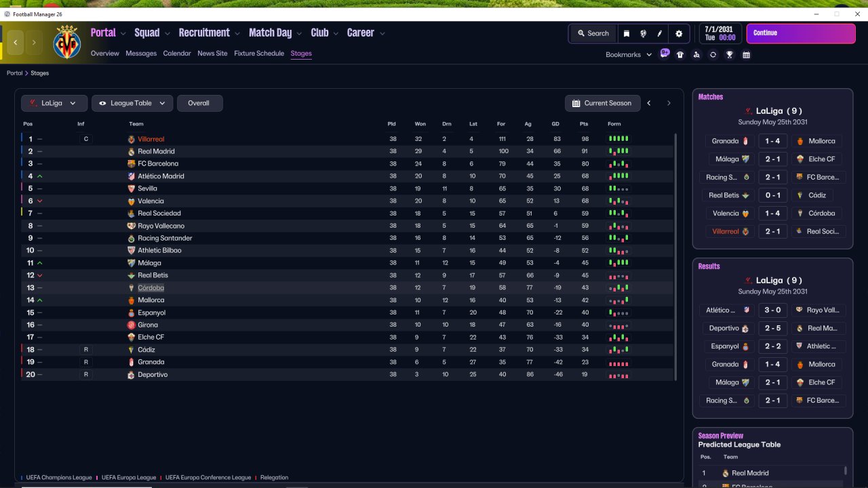Viewport: 868px width, 488px height.
Task: Expand the Match Day menu chevron
Action: (299, 33)
